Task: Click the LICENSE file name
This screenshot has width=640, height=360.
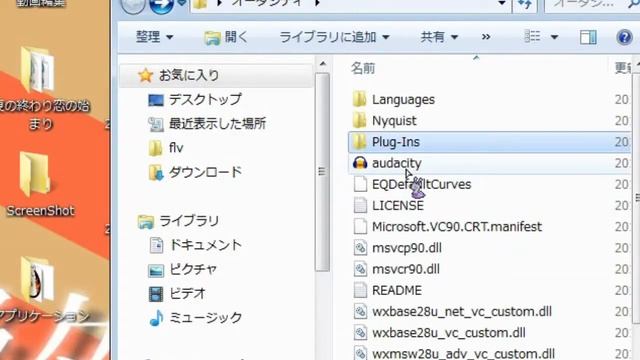Action: pyautogui.click(x=398, y=205)
